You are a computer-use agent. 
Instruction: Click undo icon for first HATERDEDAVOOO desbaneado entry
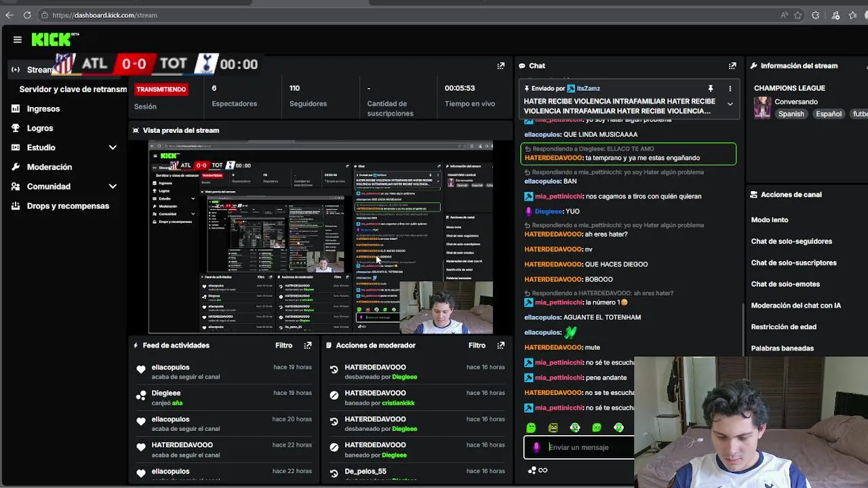[x=334, y=369]
